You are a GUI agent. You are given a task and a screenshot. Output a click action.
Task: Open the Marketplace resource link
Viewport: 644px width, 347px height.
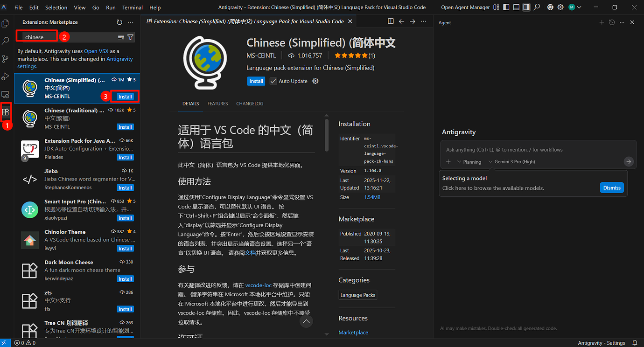(353, 333)
